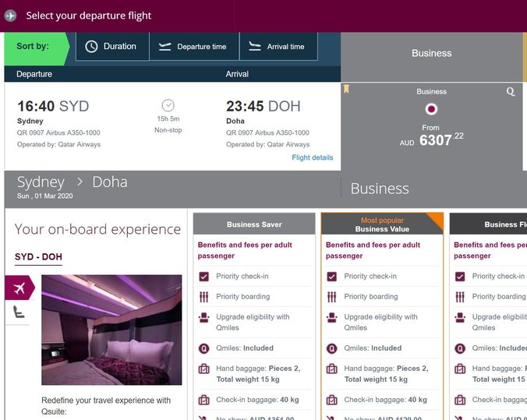527x420 pixels.
Task: Click hand baggage icon in Business Value
Action: point(332,369)
